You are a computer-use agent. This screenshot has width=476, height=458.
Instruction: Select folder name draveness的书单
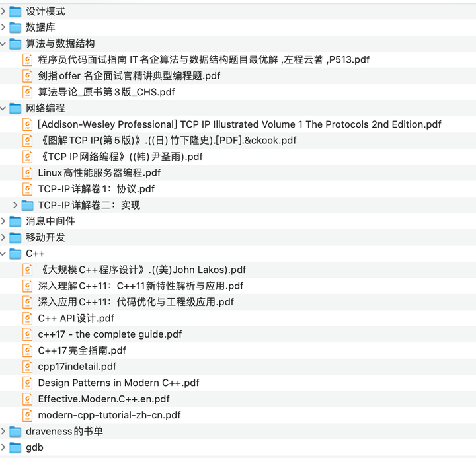64,432
